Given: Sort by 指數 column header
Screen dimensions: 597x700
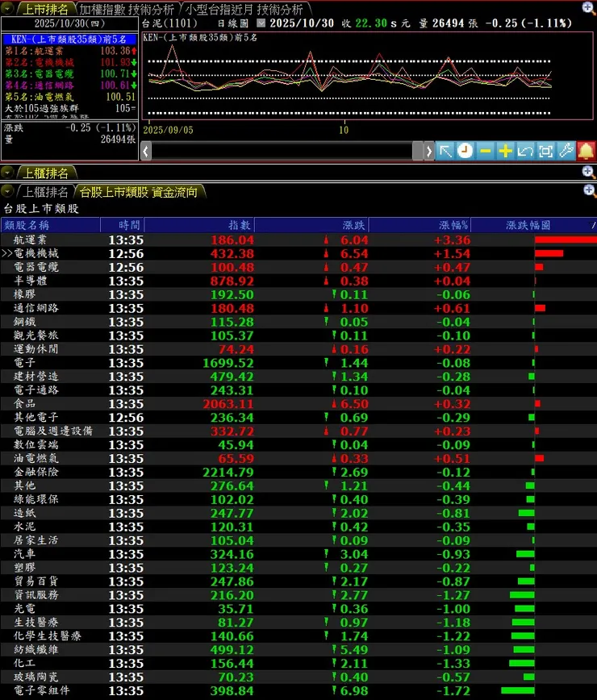Looking at the screenshot, I should click(x=199, y=225).
